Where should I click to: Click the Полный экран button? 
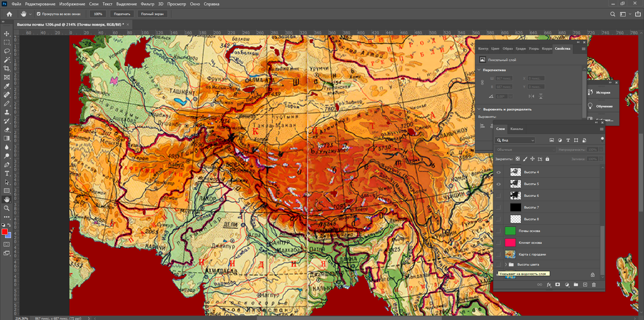152,14
